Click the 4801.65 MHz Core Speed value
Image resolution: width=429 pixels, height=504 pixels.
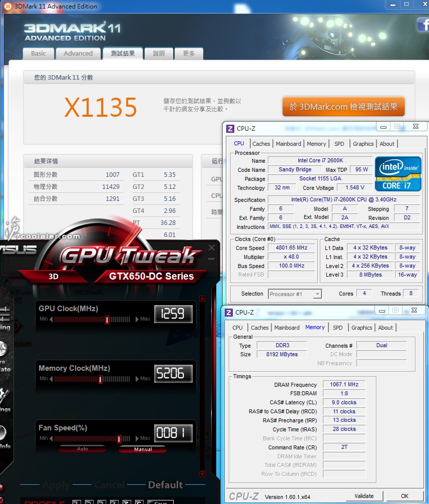pyautogui.click(x=291, y=248)
